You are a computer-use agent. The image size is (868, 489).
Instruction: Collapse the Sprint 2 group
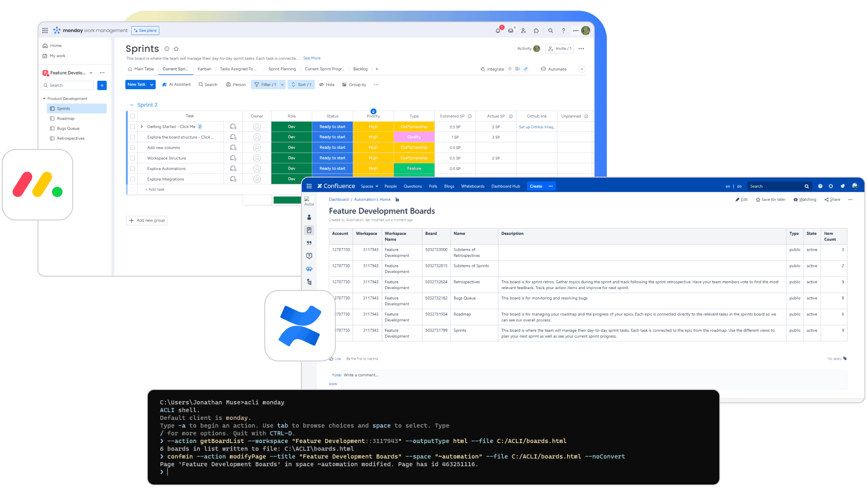tap(132, 104)
